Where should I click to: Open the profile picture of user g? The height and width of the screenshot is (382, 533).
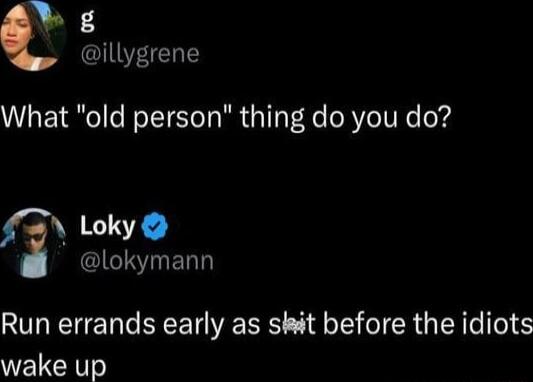[x=33, y=36]
